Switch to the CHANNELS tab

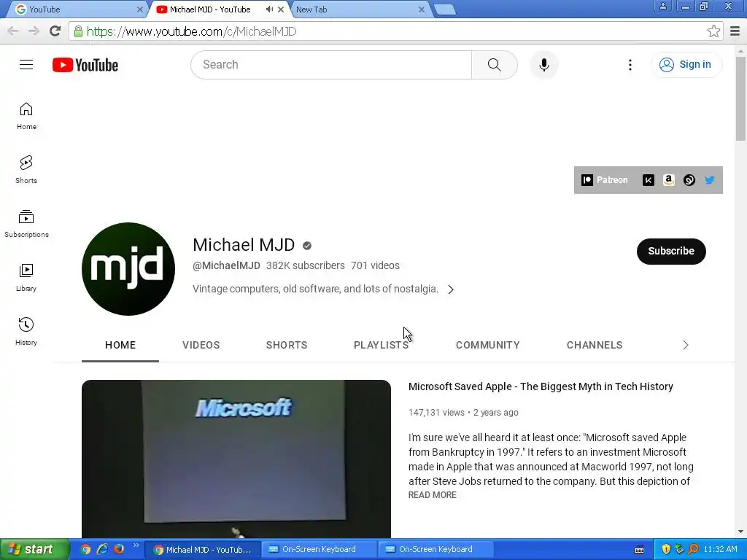click(x=595, y=345)
